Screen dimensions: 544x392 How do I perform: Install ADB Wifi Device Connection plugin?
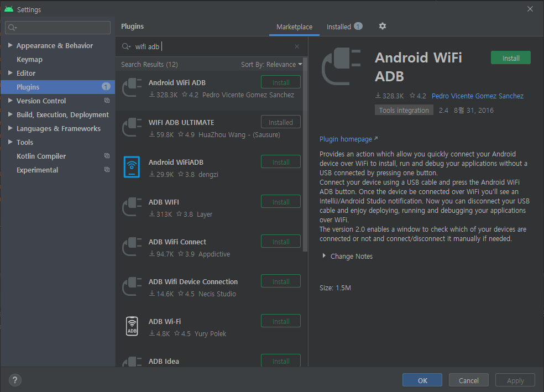tap(281, 281)
